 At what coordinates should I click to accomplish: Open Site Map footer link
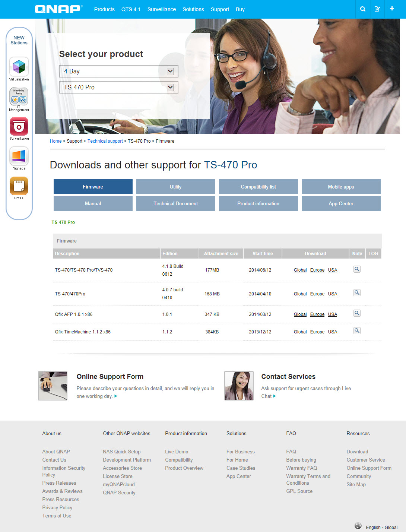coord(356,484)
